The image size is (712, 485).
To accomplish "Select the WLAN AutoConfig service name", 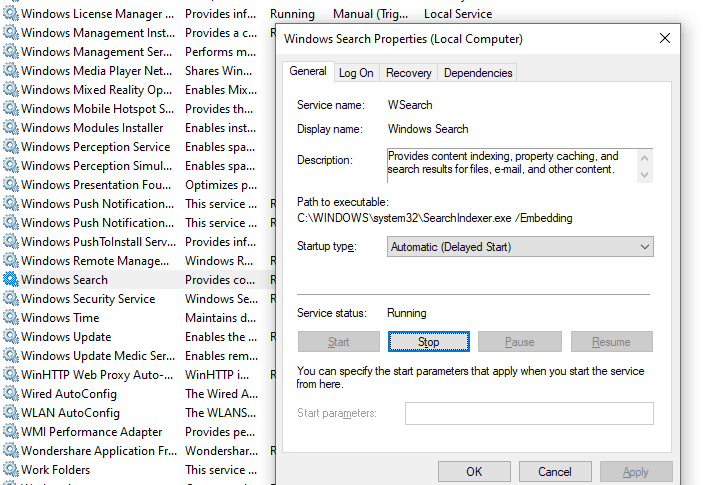I will [x=70, y=413].
